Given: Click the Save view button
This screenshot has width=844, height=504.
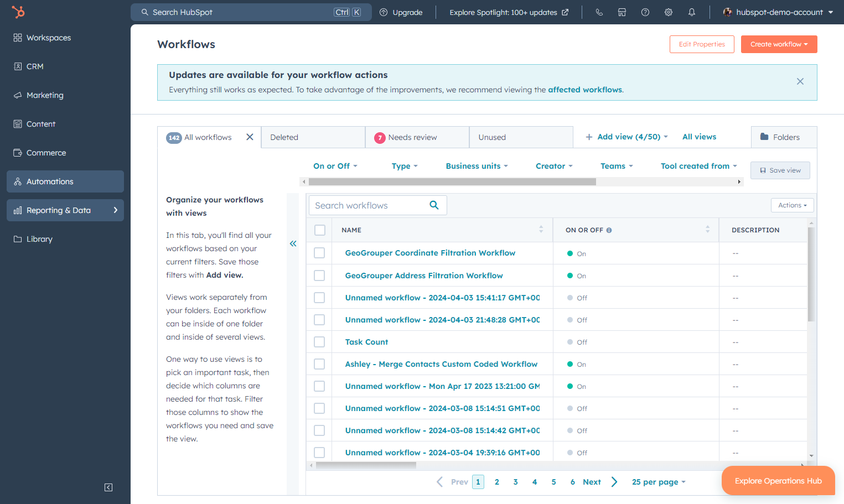Looking at the screenshot, I should pos(780,170).
